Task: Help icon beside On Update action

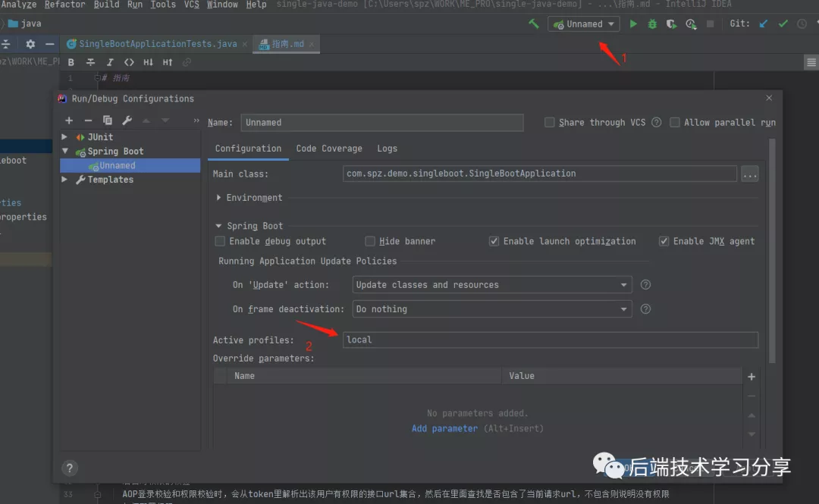Action: click(645, 285)
